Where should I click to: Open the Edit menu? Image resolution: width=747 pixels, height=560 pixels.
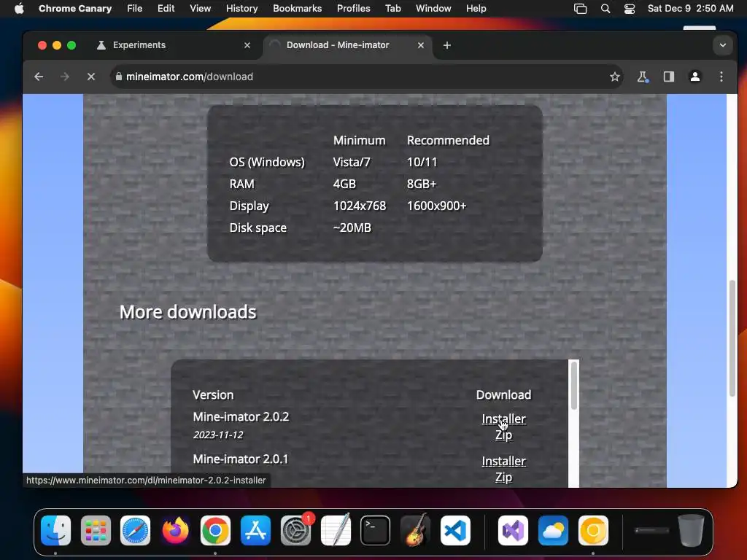click(x=166, y=9)
